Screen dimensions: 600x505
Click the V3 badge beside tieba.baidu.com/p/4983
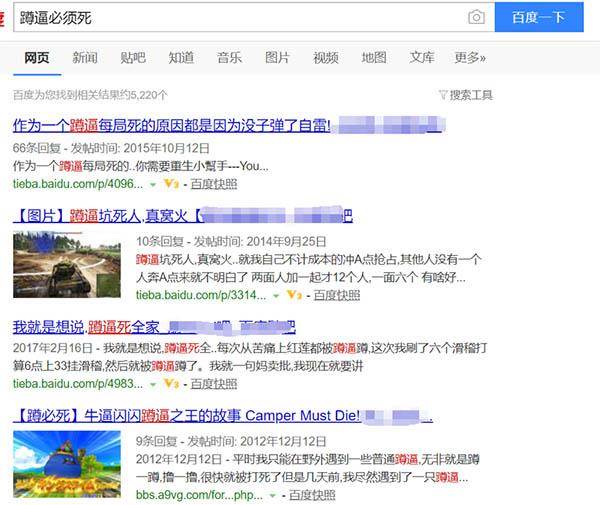[171, 383]
